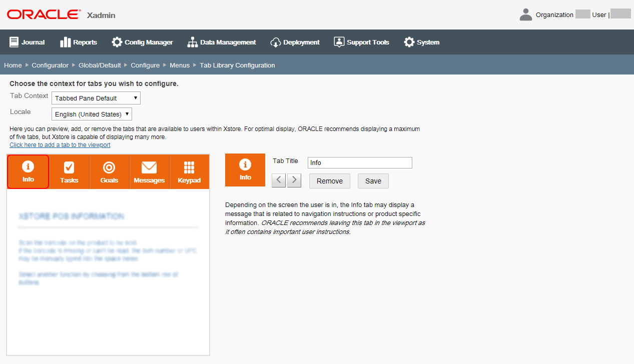
Task: Open the Reports menu
Action: pyautogui.click(x=79, y=42)
